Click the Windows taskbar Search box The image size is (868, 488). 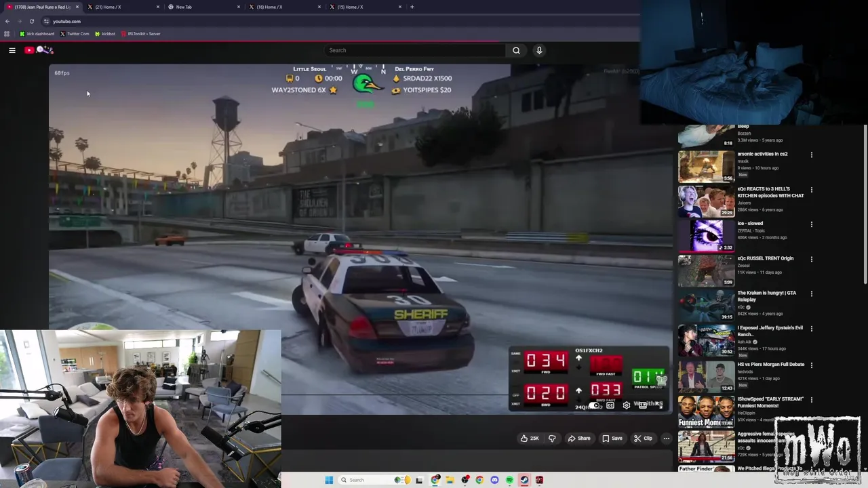click(374, 480)
